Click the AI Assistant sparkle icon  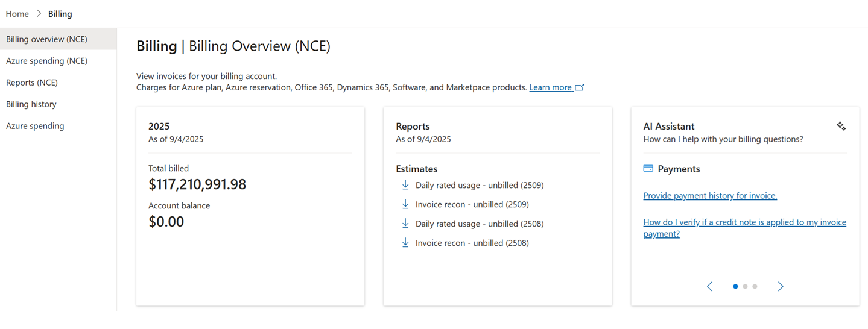click(x=841, y=126)
